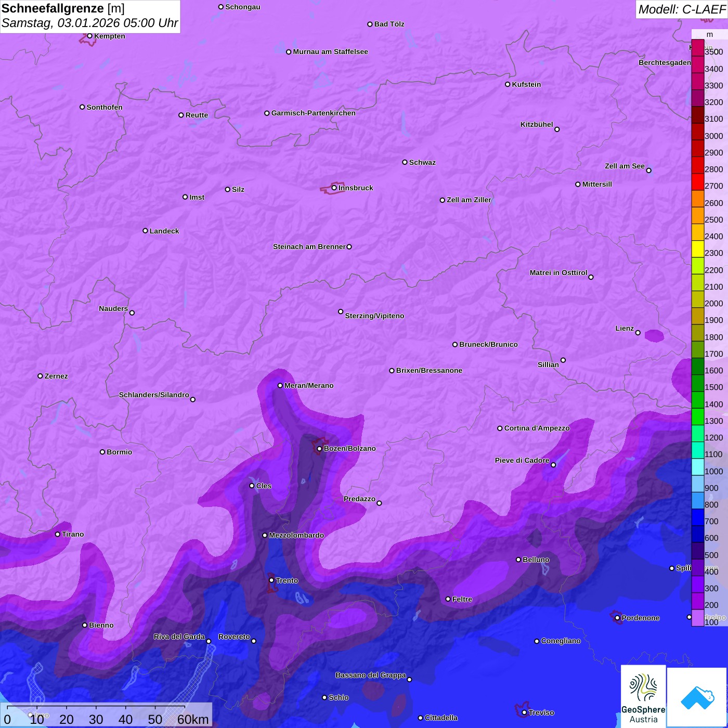Click the Murnau am Staffelsee label
728x728 pixels.
[x=330, y=51]
